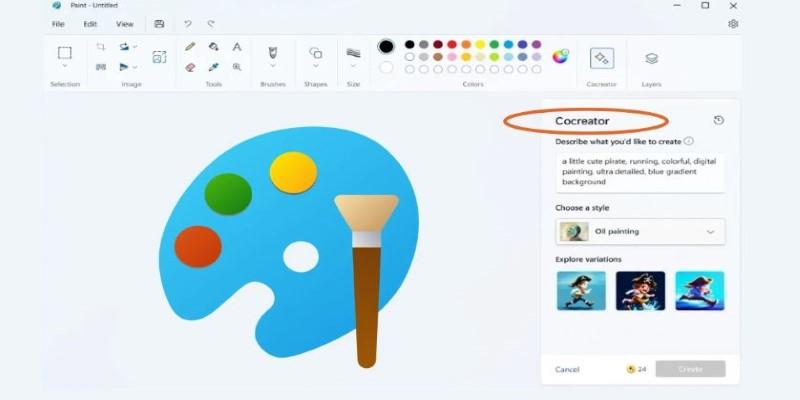The height and width of the screenshot is (400, 800).
Task: Select the red color swatch
Action: [x=452, y=45]
